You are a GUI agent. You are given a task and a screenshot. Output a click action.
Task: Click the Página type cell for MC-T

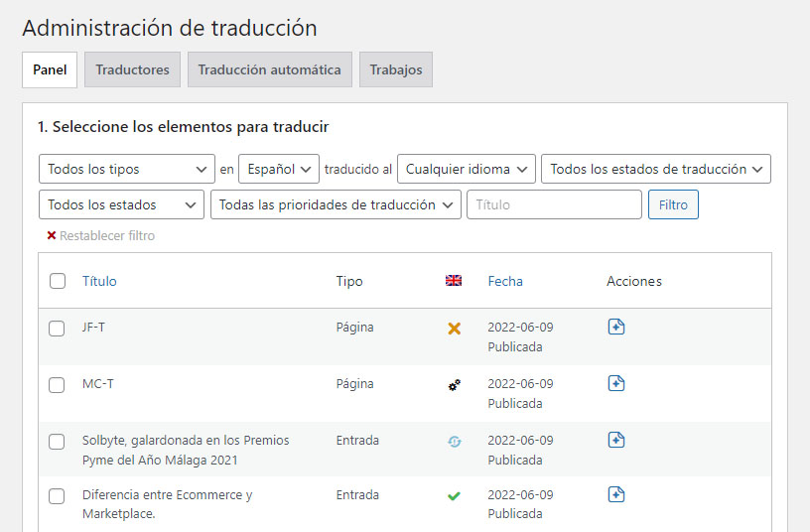(x=355, y=384)
